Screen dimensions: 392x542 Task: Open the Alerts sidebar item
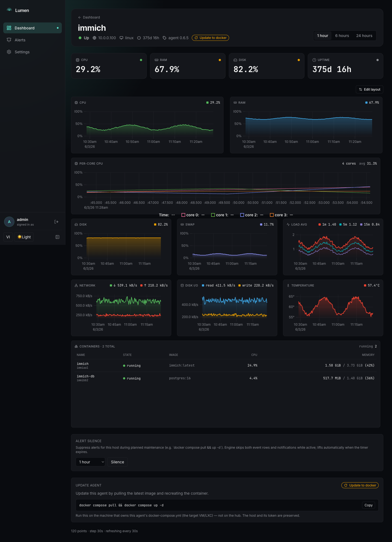point(32,40)
